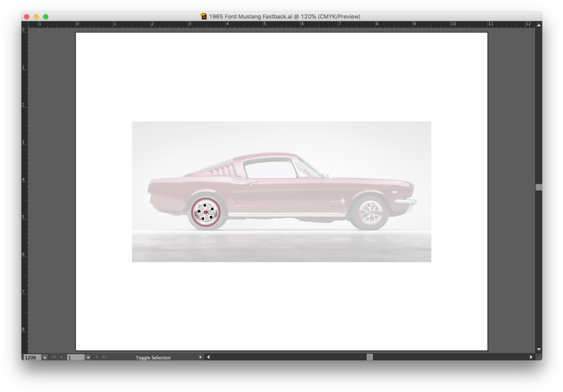Click the First artboard navigation icon
Viewport: 563px width, 392px height.
coord(54,357)
